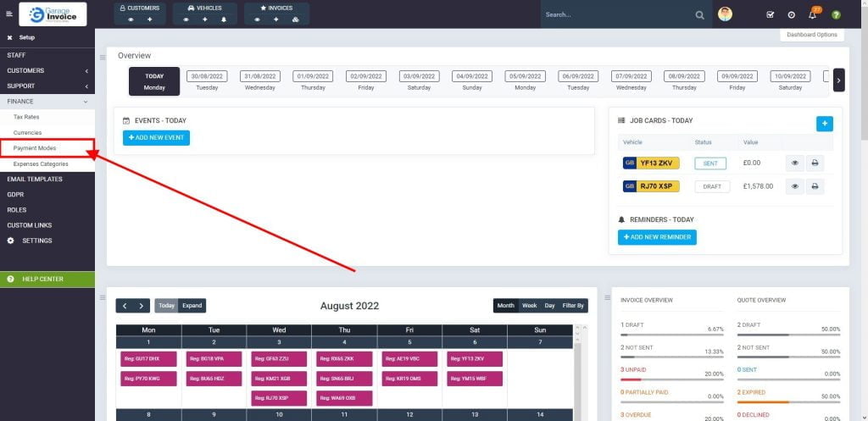View the YF13 ZKV job card eye icon

pos(795,163)
